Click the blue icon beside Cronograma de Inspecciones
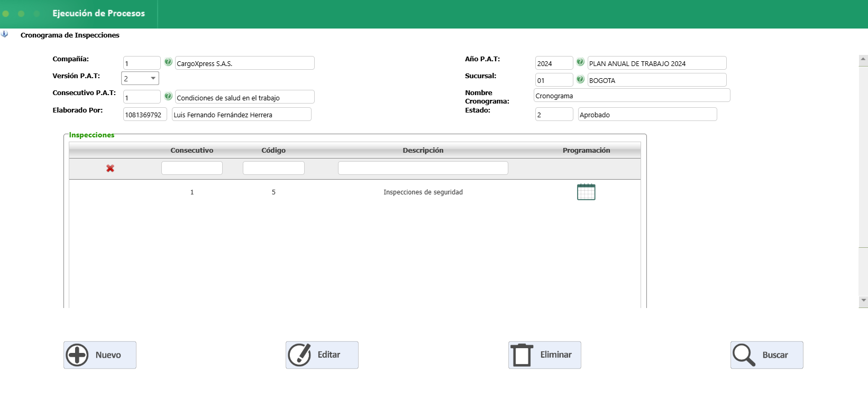868x401 pixels. [x=5, y=34]
